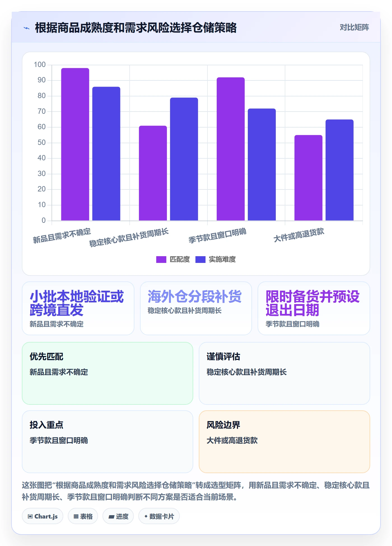Screen dimensions: 392x546
Task: Click the blue 实施难度 bar for 大件或高退货款
Action: [x=339, y=170]
